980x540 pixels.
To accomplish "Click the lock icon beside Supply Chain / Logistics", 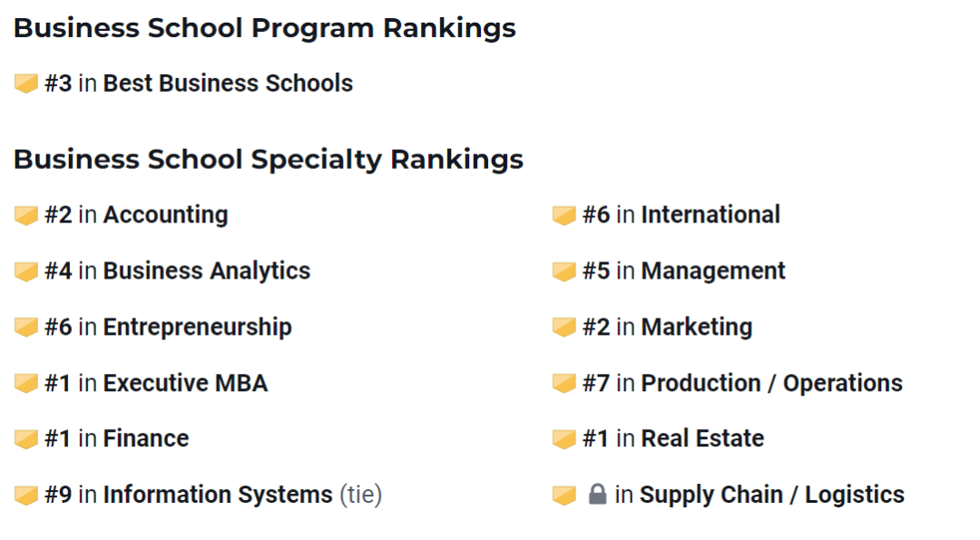I will click(x=597, y=495).
